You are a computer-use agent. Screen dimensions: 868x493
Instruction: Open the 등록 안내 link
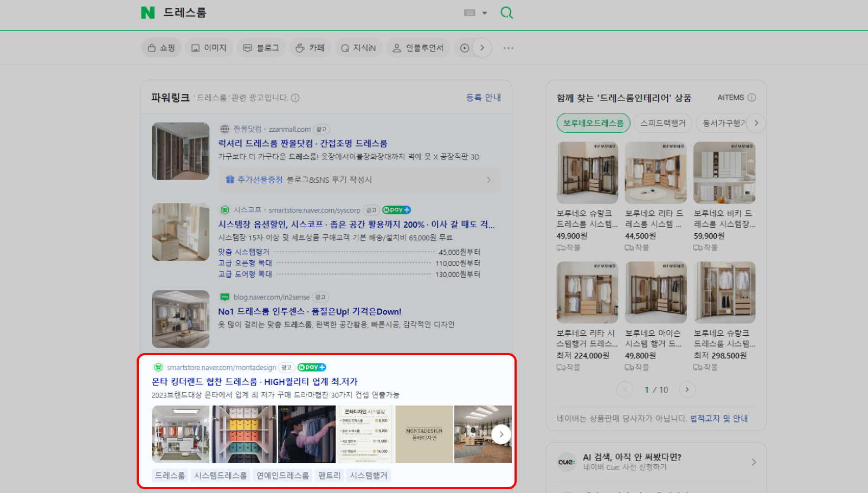[x=484, y=98]
